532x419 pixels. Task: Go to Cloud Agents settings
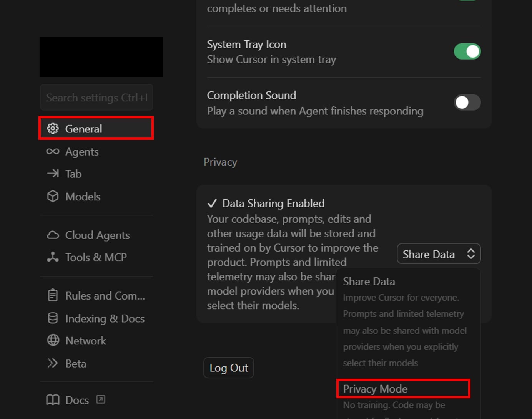[x=97, y=235]
